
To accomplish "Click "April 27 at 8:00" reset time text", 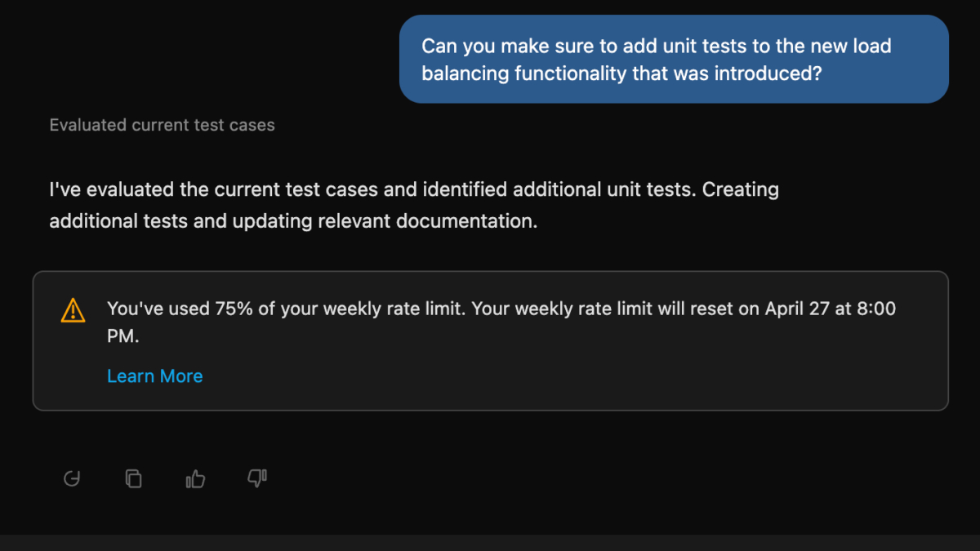I will pos(830,309).
